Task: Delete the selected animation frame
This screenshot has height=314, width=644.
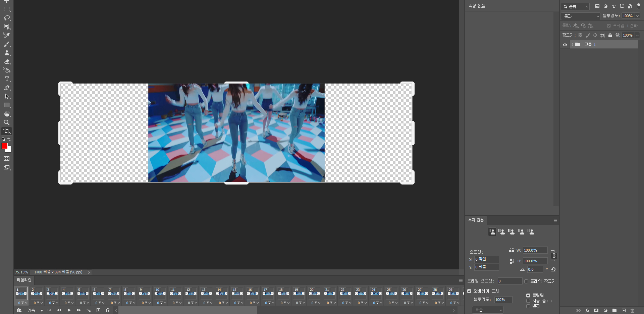Action: point(108,310)
